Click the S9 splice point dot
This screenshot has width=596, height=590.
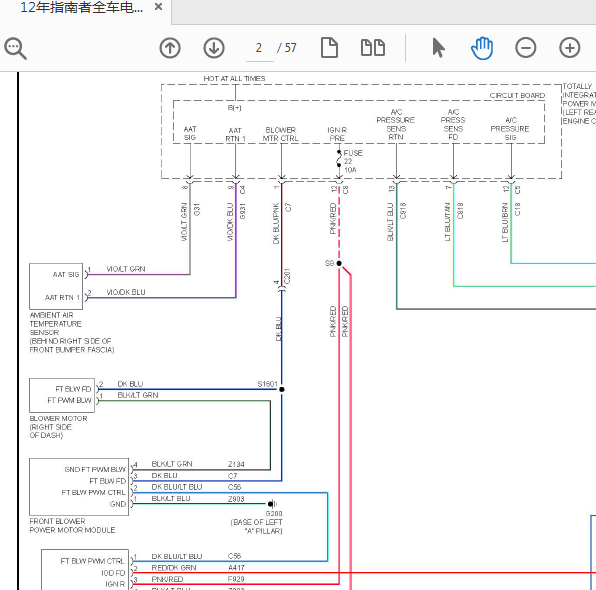pyautogui.click(x=339, y=263)
